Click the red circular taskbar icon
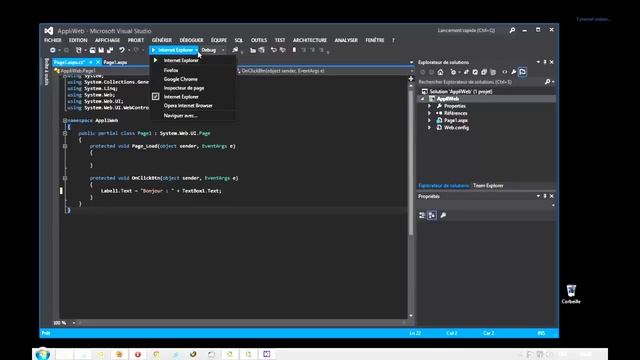The image size is (640, 360). click(138, 354)
